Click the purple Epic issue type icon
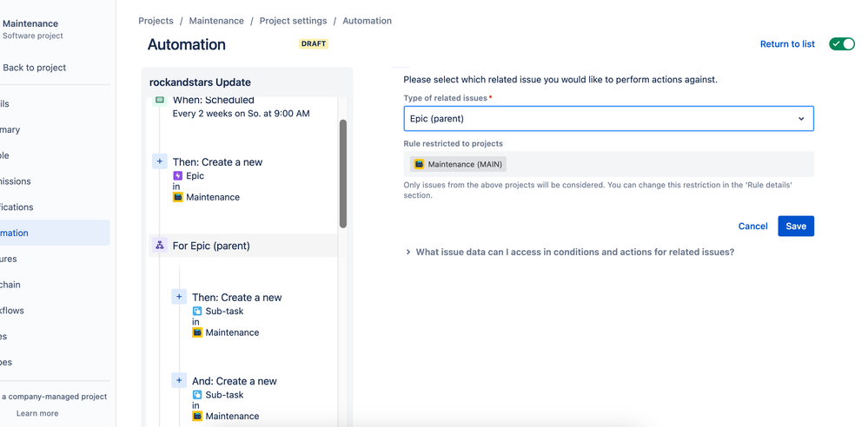Viewport: 868px width, 427px height. point(178,176)
